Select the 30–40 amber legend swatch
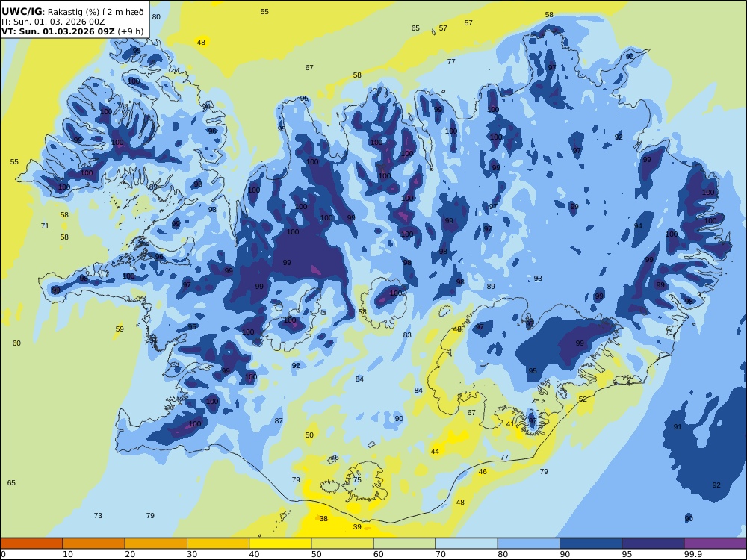The height and width of the screenshot is (560, 747). (x=218, y=544)
